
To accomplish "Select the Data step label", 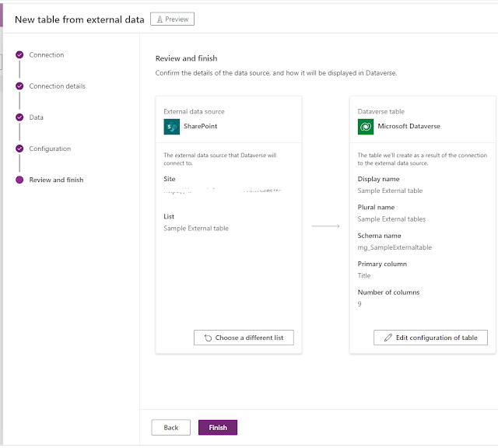I will click(37, 117).
